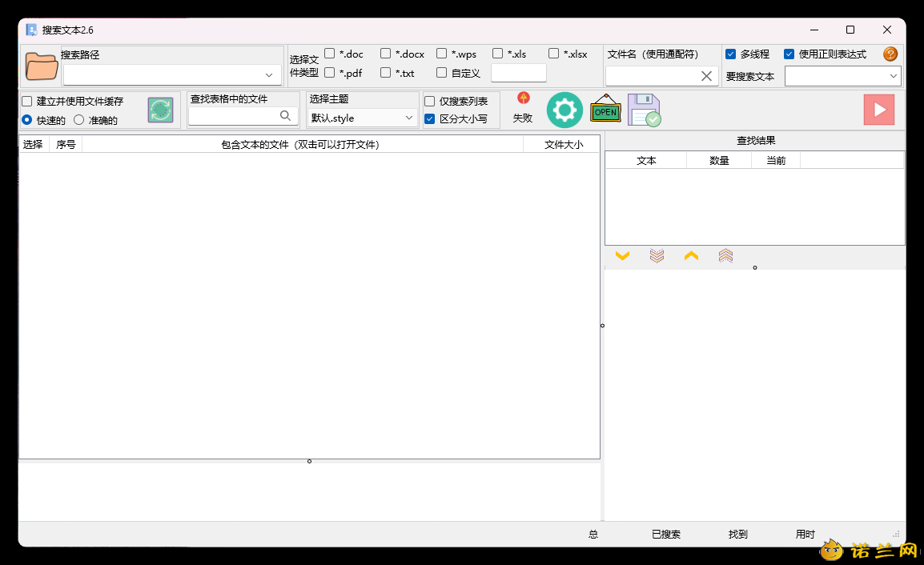924x565 pixels.
Task: Click the splitter handle below results navigation arrows
Action: click(755, 267)
